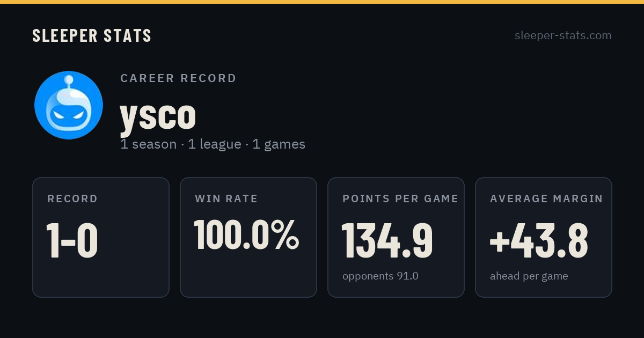
Task: Click the AVERAGE MARGIN label text
Action: click(x=546, y=199)
